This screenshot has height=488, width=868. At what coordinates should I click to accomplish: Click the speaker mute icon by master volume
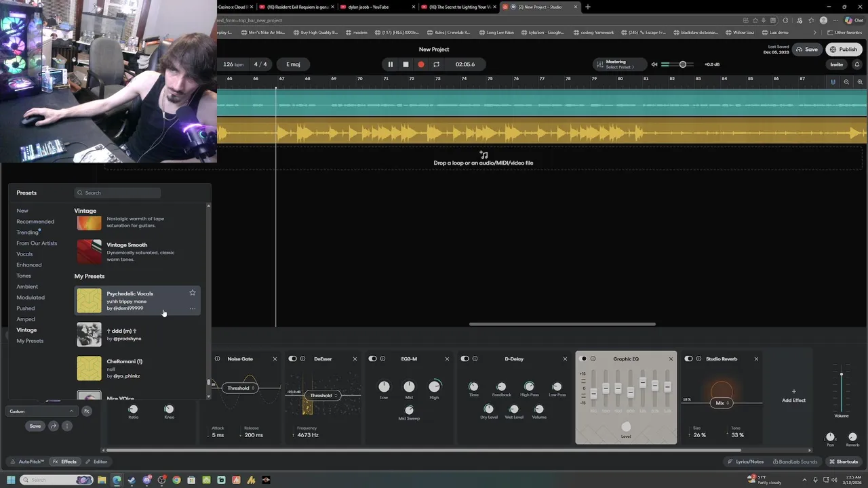(654, 64)
